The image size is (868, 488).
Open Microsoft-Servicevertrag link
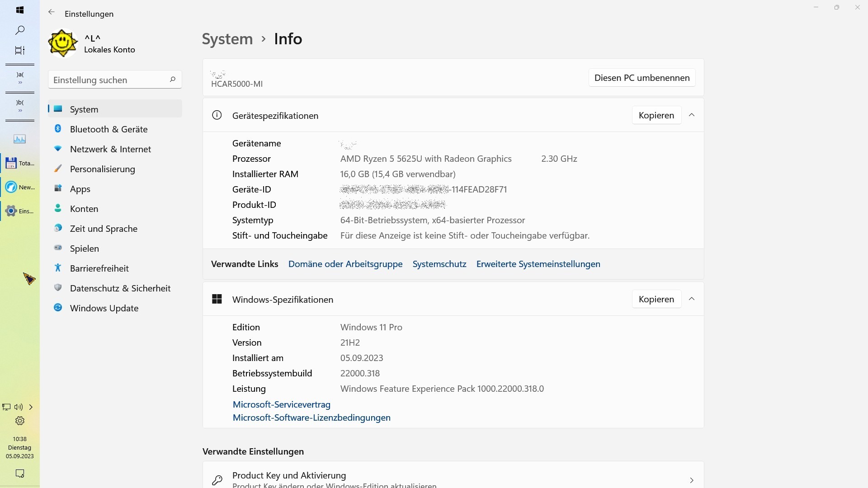tap(281, 404)
